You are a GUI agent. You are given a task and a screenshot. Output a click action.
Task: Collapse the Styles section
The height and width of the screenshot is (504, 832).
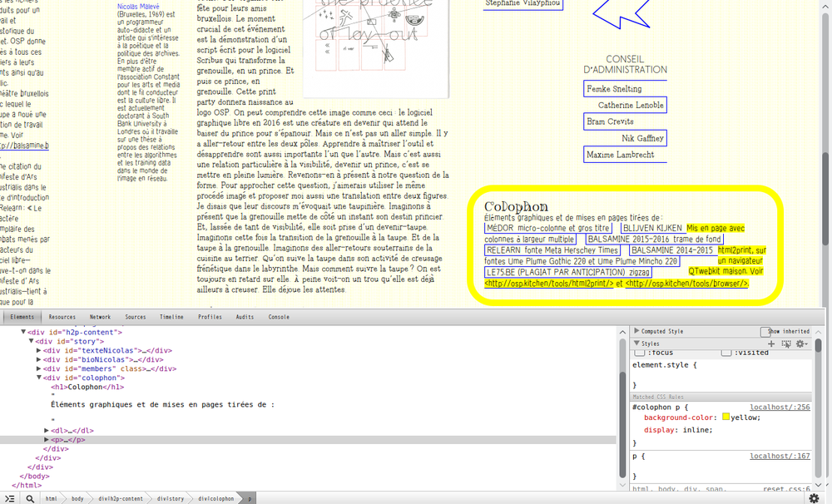pos(637,343)
